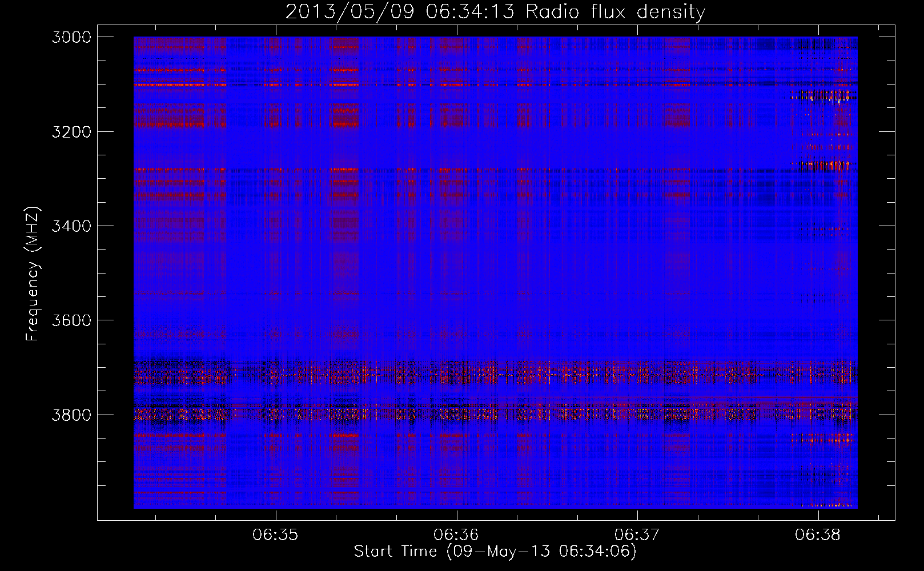Select the 3400 frequency axis label

(x=71, y=226)
